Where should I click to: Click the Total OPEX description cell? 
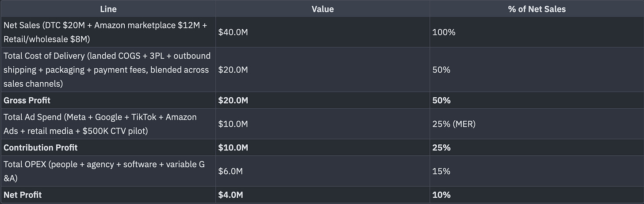[x=108, y=171]
